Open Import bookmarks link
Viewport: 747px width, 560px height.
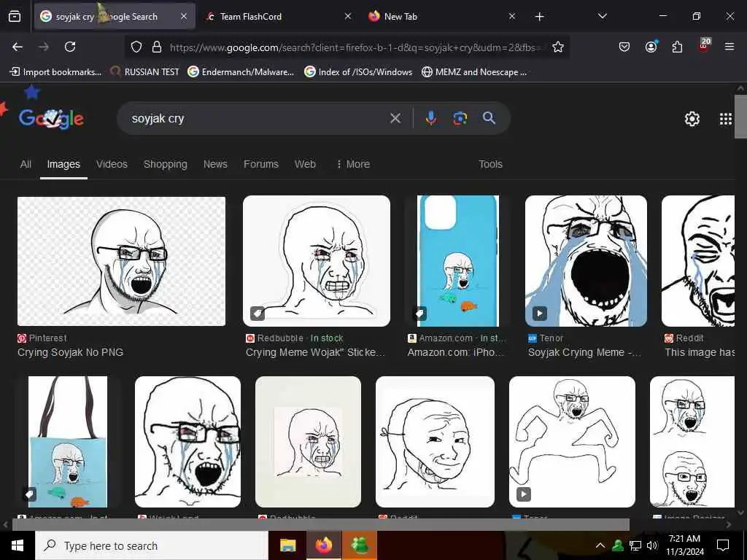(55, 72)
